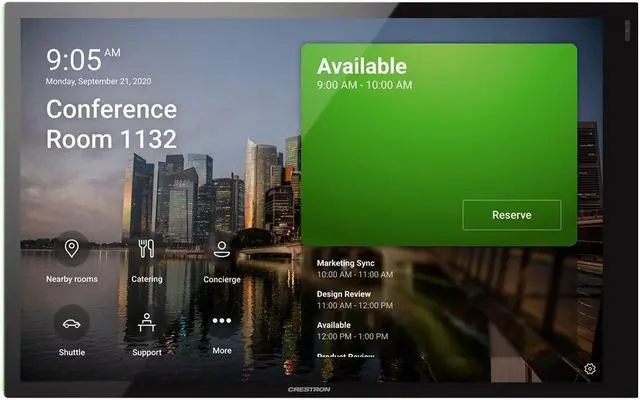Select the green Available status card
Viewport: 640px width, 400px height.
pyautogui.click(x=439, y=145)
